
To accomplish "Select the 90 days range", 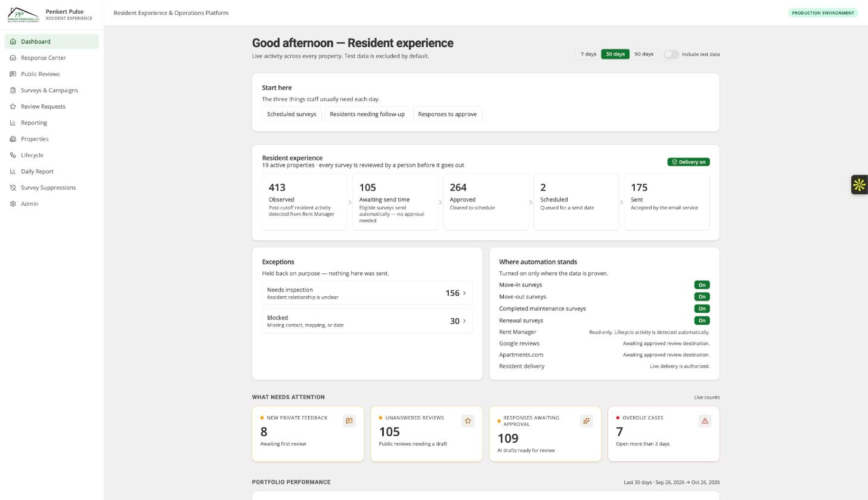I will [644, 54].
